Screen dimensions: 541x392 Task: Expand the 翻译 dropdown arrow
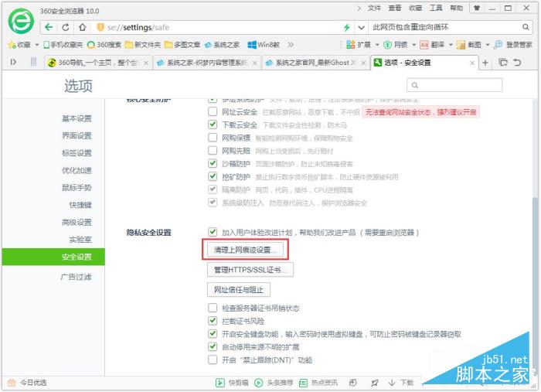(x=451, y=45)
